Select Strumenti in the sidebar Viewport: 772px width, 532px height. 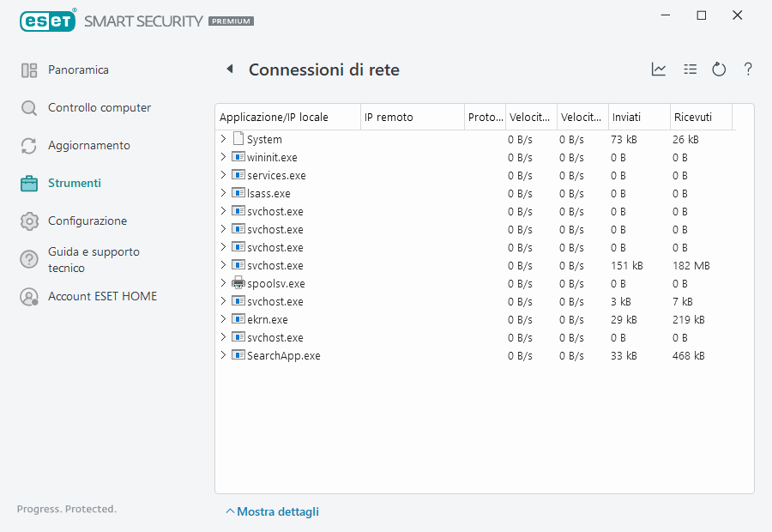74,184
